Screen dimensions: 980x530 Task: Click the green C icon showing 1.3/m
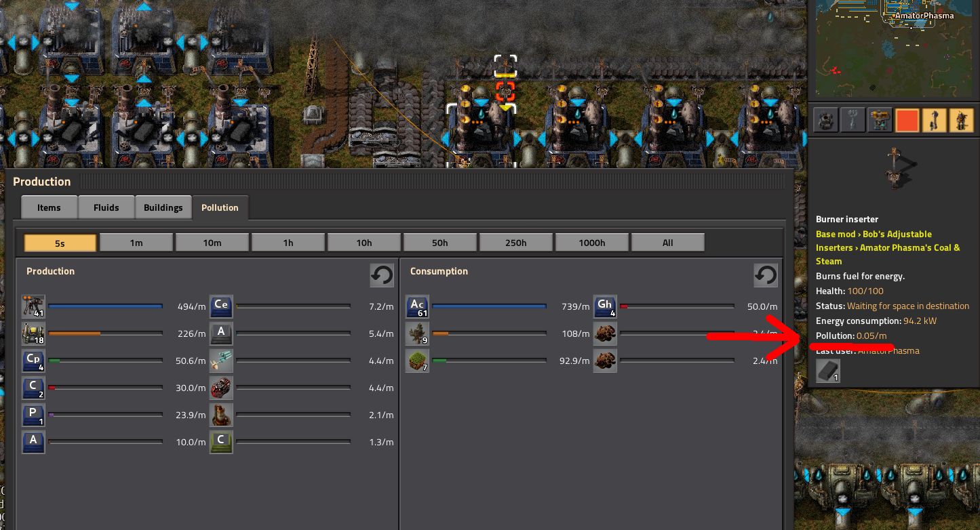(x=221, y=442)
